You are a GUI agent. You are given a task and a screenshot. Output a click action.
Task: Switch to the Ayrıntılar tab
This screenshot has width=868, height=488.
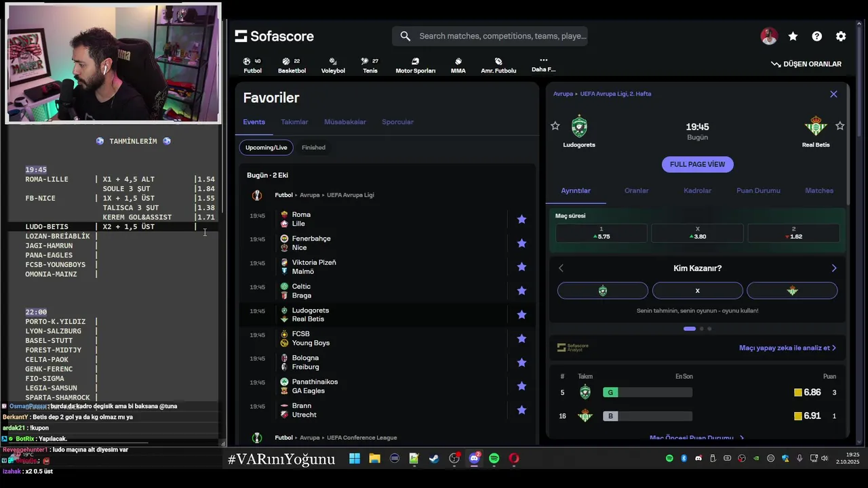coord(576,190)
